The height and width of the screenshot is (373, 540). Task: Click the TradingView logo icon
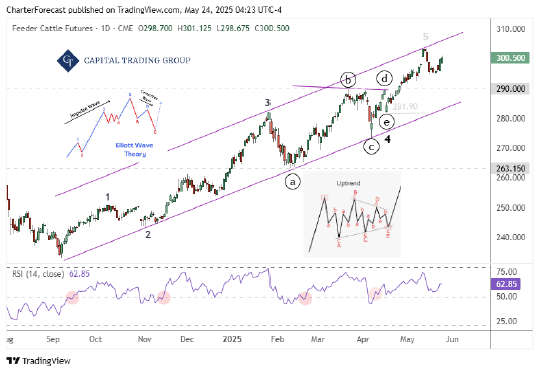coord(13,361)
